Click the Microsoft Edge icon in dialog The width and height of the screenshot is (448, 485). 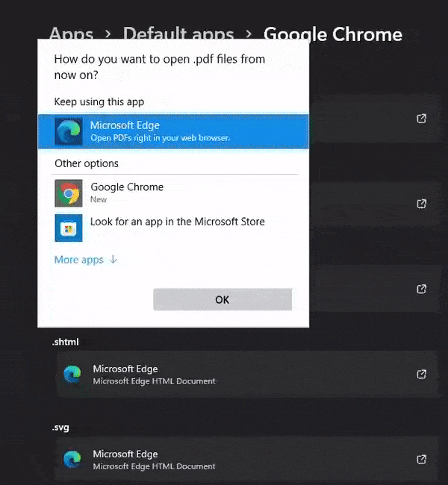click(69, 131)
